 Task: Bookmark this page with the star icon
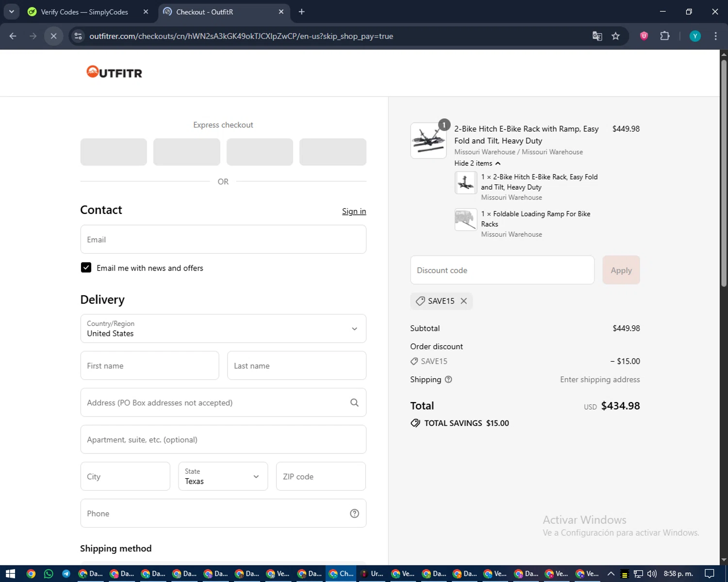tap(615, 36)
